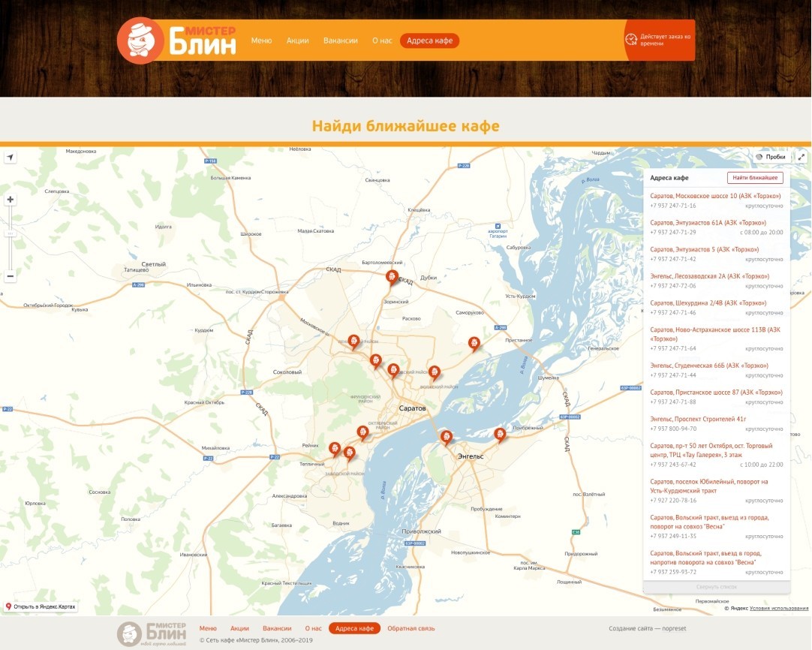This screenshot has height=650, width=812.
Task: Click the geolocation arrow on map
Action: pyautogui.click(x=11, y=158)
